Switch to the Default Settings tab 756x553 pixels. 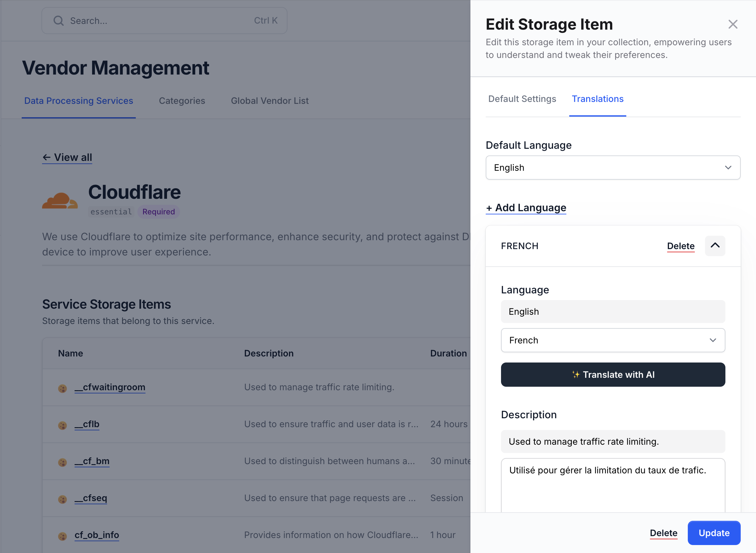click(522, 99)
